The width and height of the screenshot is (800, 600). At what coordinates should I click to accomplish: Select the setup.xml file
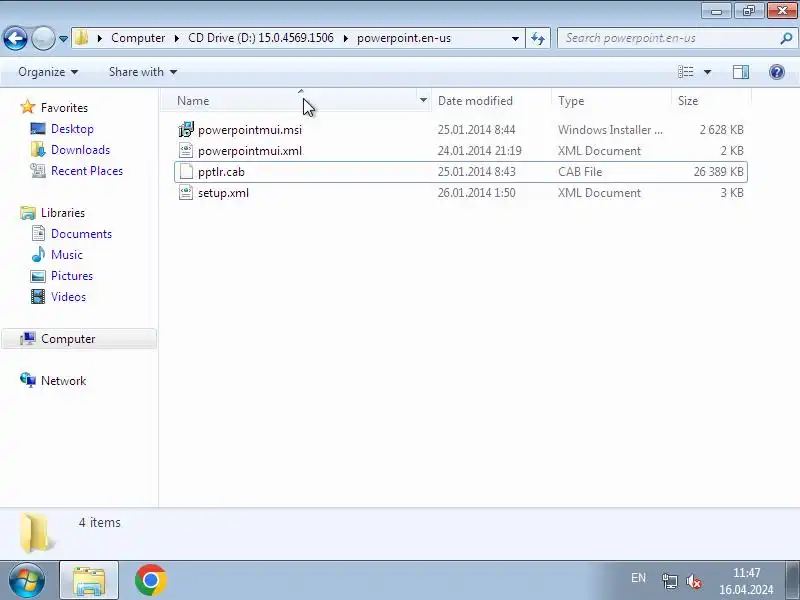(x=461, y=193)
